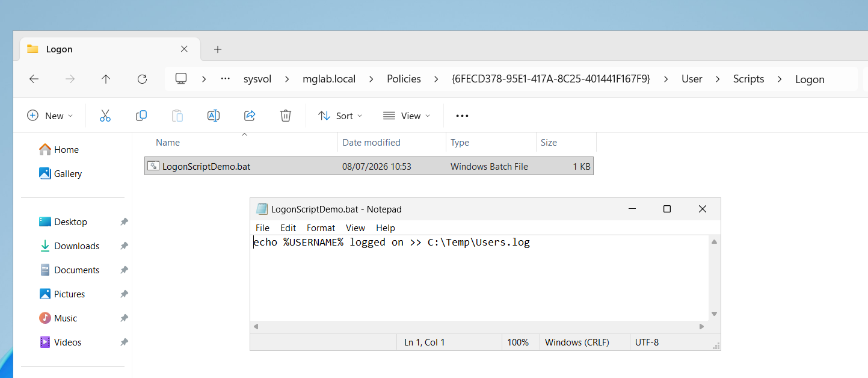The image size is (868, 378).
Task: Open a new Explorer tab with plus
Action: point(218,49)
